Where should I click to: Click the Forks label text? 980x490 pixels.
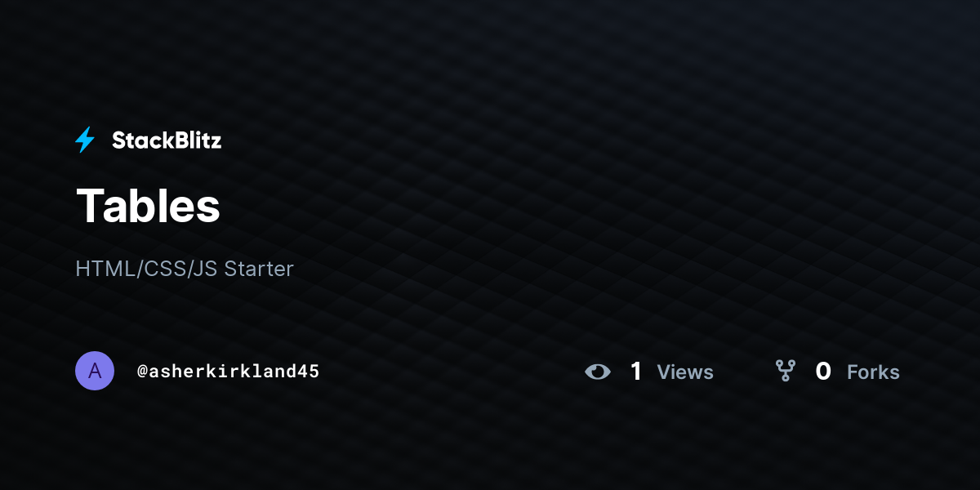pyautogui.click(x=873, y=372)
